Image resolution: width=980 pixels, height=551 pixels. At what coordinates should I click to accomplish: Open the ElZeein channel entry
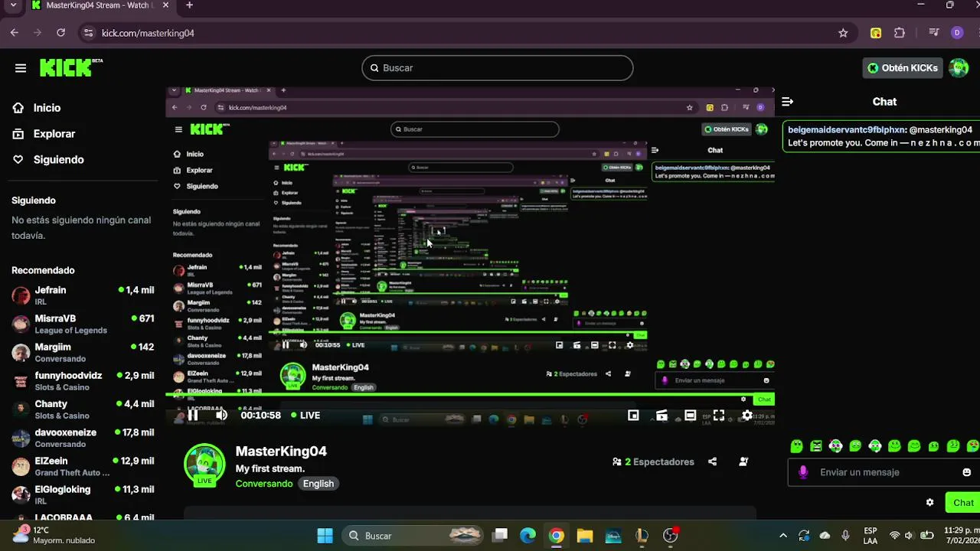[x=83, y=465]
